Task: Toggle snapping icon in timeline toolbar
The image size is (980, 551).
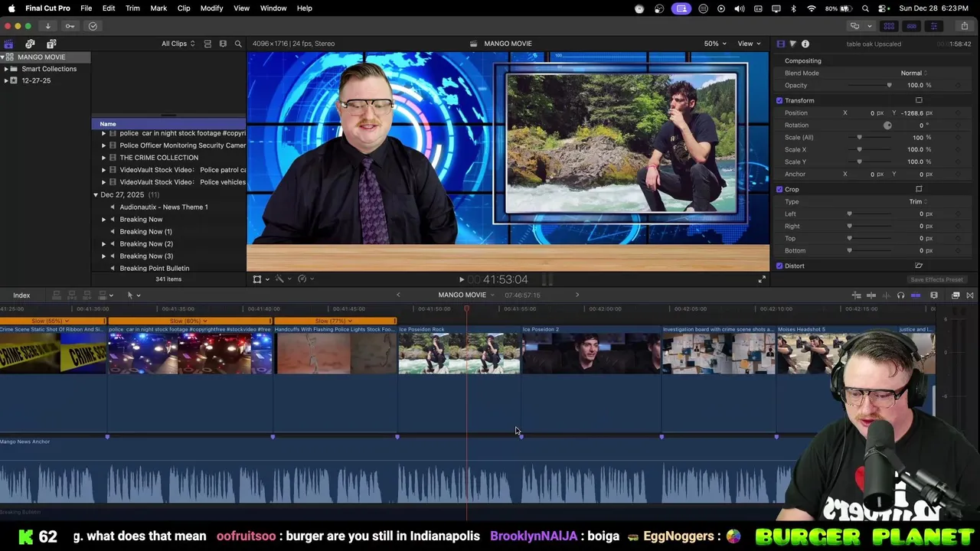Action: (x=915, y=295)
